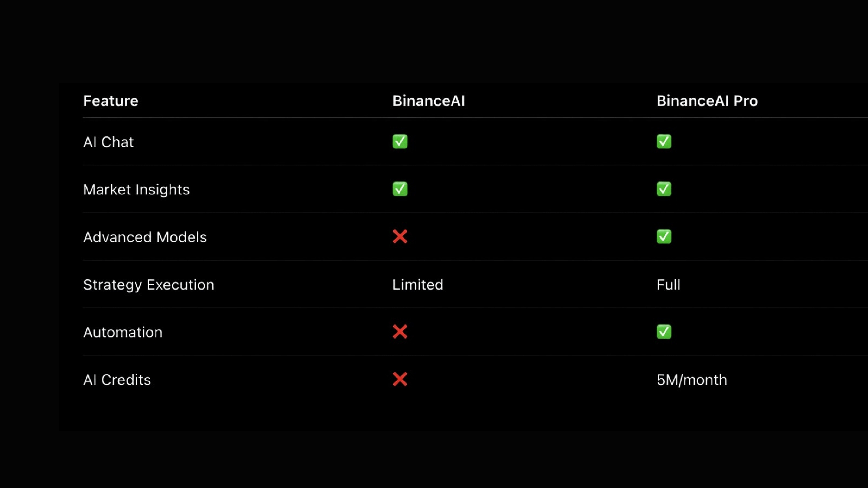868x488 pixels.
Task: Click BinanceAI Pro check for Market Insights
Action: coord(664,189)
